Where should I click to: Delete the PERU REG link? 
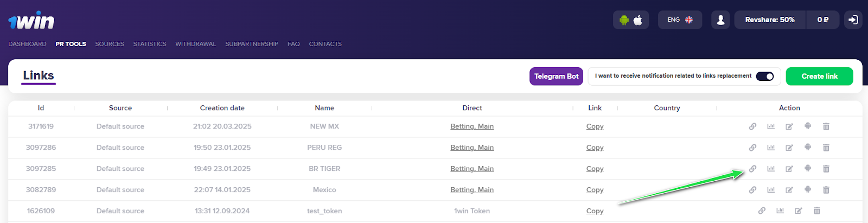click(826, 148)
